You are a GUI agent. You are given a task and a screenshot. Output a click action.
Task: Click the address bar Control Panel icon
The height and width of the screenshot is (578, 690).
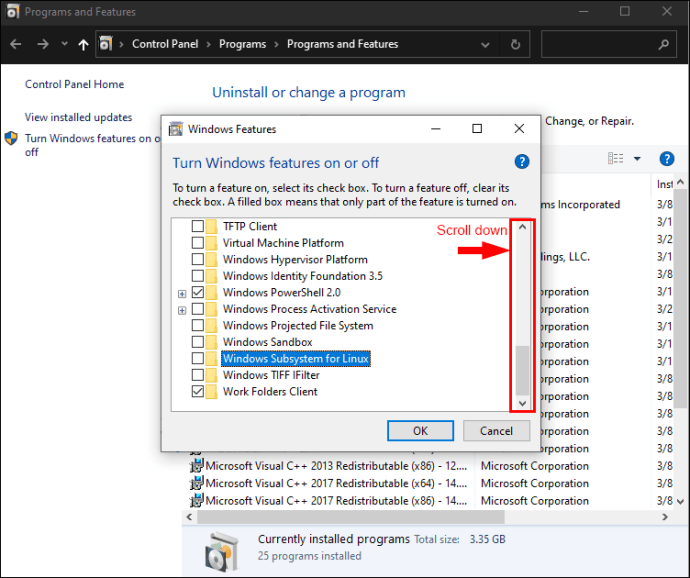[x=106, y=44]
